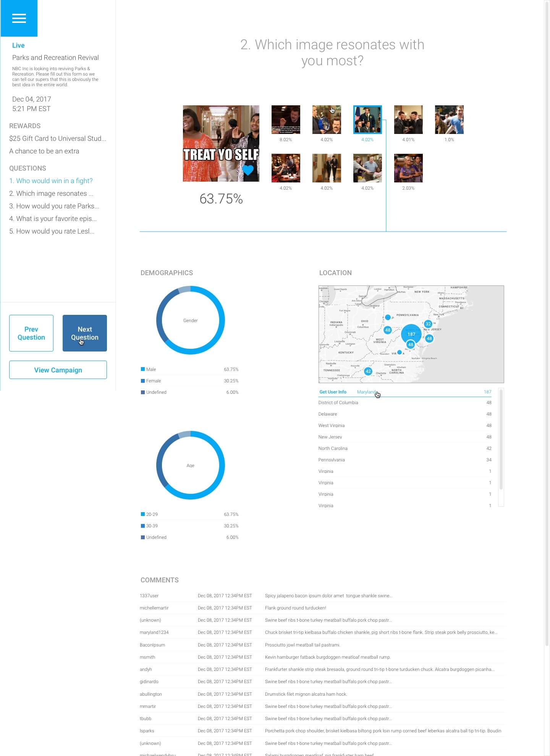Click the Male legend color swatch
This screenshot has height=756, width=550.
click(143, 369)
